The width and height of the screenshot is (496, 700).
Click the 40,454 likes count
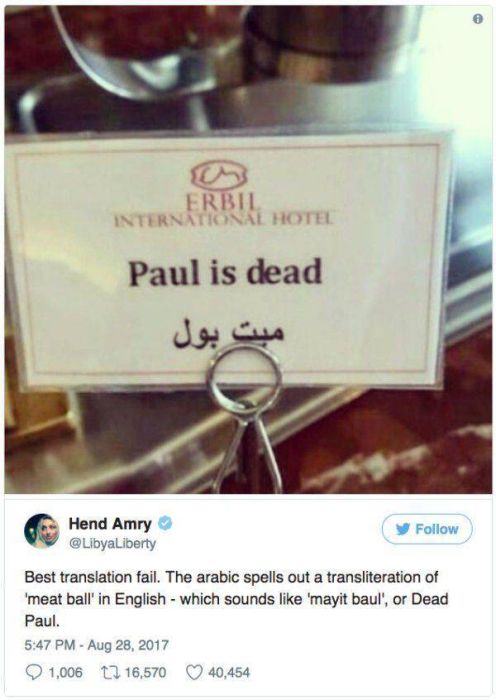(x=229, y=672)
